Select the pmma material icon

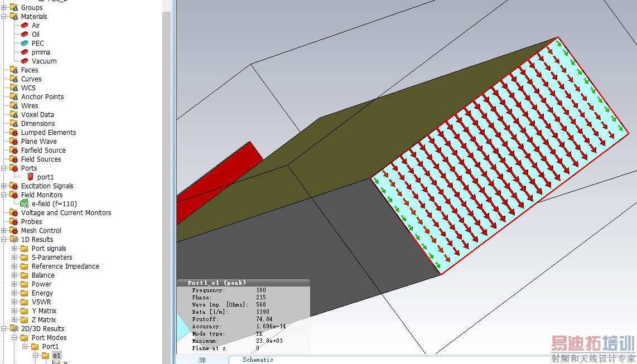click(25, 52)
